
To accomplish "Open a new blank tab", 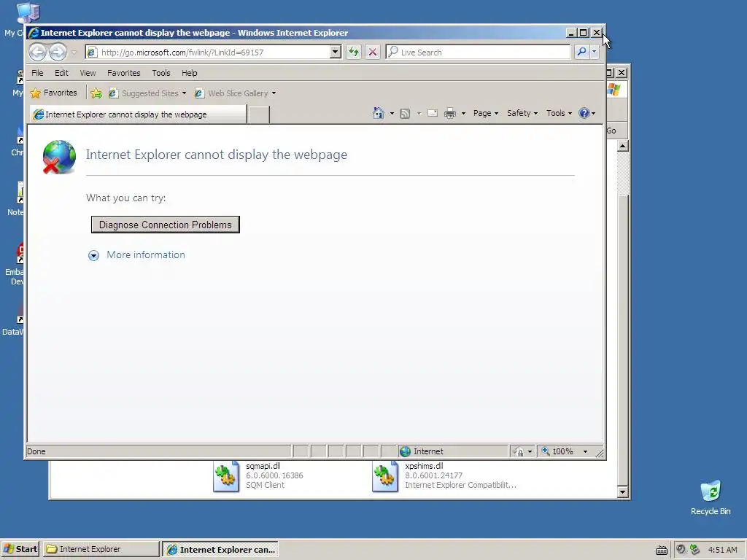I will tap(259, 114).
